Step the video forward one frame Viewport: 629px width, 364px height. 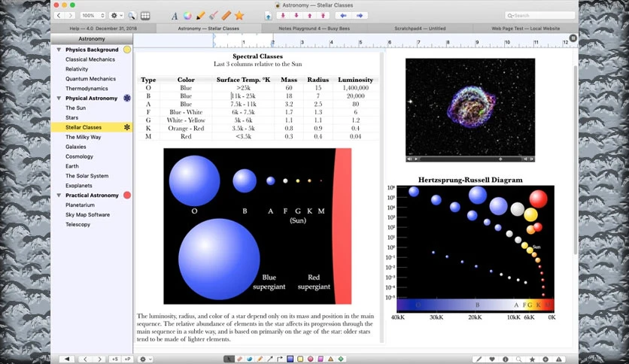[532, 159]
